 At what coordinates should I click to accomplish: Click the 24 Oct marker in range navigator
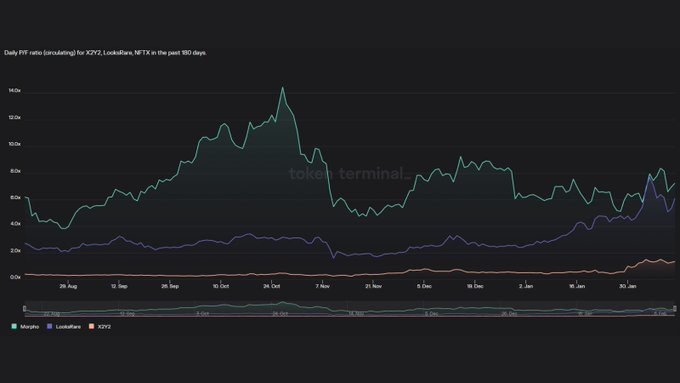pos(280,313)
